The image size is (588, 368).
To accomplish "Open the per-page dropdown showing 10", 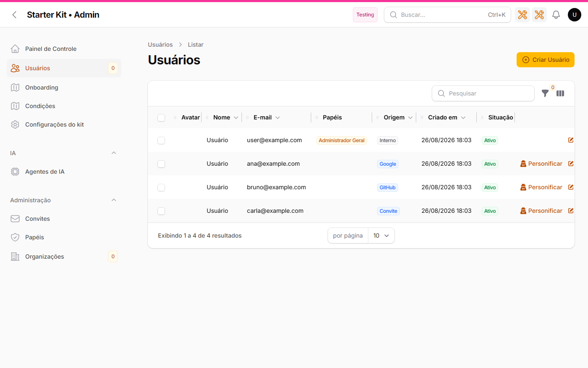I will pos(381,236).
